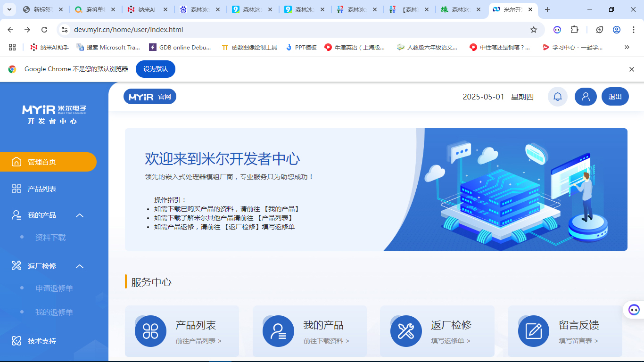644x362 pixels.
Task: Click the 技术支持 sidebar icon
Action: (17, 340)
